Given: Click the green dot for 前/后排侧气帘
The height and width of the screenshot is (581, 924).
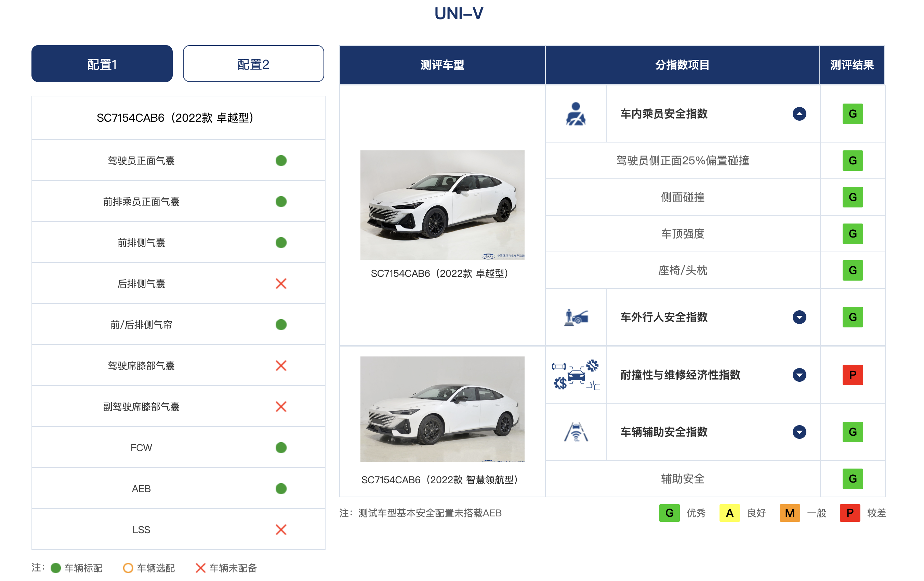Looking at the screenshot, I should (281, 325).
